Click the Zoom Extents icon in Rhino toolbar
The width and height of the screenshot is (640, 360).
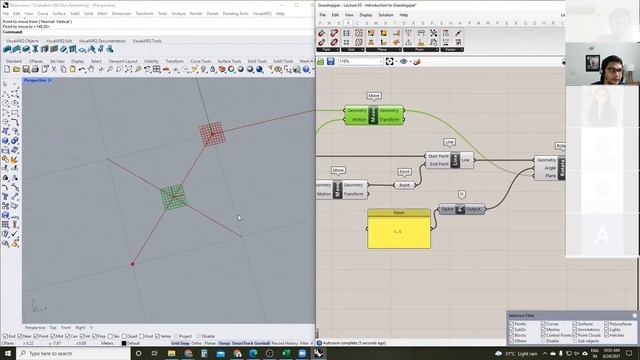click(129, 69)
